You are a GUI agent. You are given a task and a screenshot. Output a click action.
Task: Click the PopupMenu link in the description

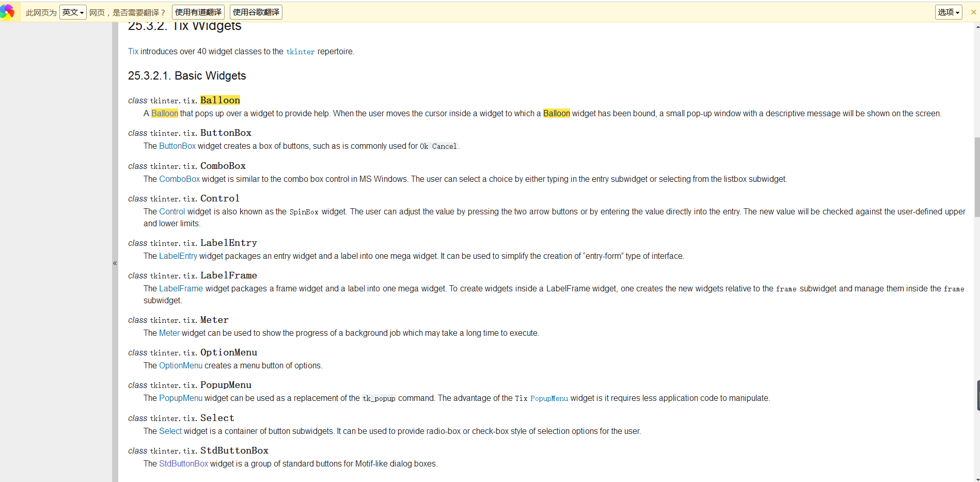point(181,398)
